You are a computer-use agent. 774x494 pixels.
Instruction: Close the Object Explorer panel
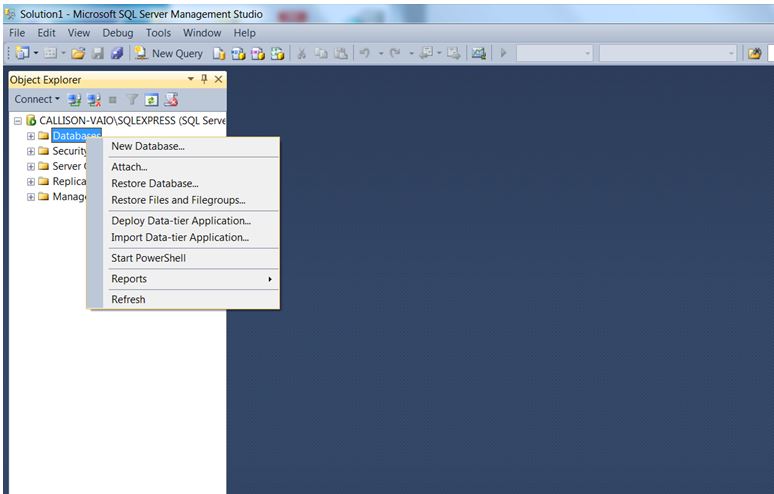pyautogui.click(x=218, y=79)
